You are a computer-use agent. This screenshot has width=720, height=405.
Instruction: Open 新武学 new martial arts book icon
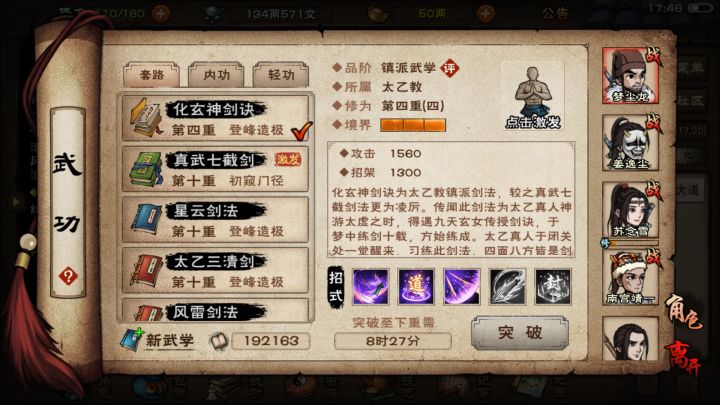(131, 340)
